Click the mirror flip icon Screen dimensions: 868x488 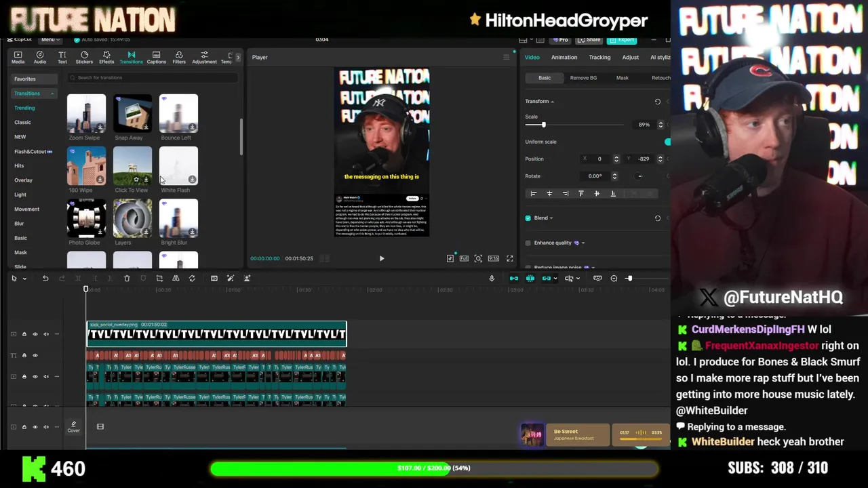point(176,279)
